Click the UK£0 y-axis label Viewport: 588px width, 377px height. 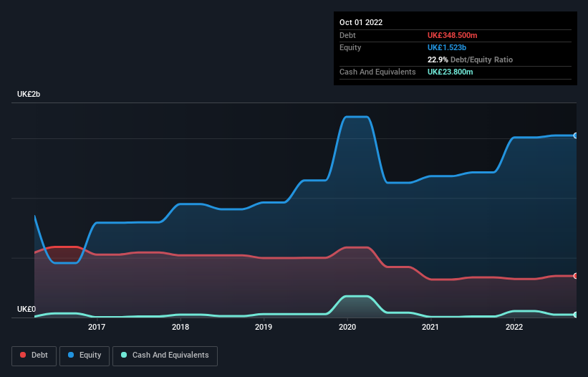pos(26,309)
